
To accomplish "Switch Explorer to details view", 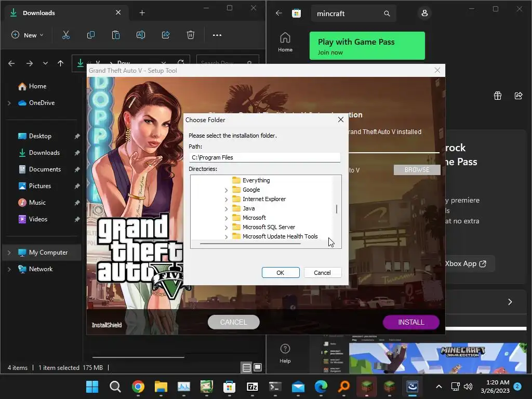I will click(x=247, y=367).
